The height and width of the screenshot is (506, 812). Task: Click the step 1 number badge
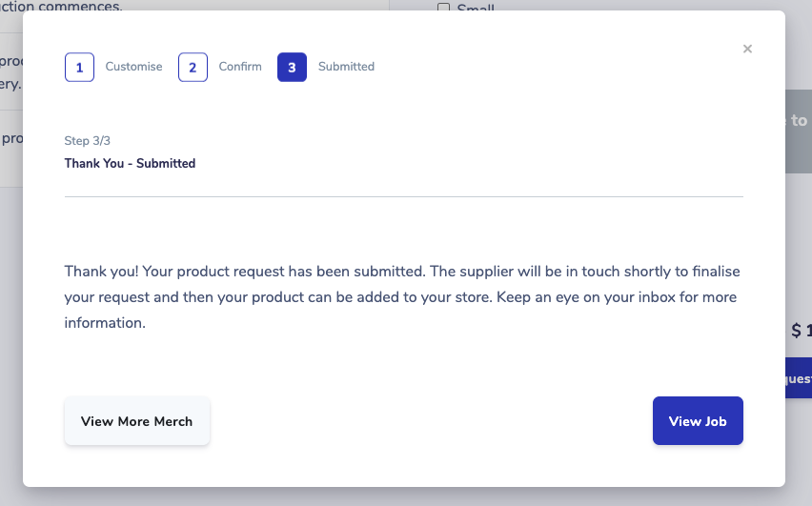pos(79,67)
